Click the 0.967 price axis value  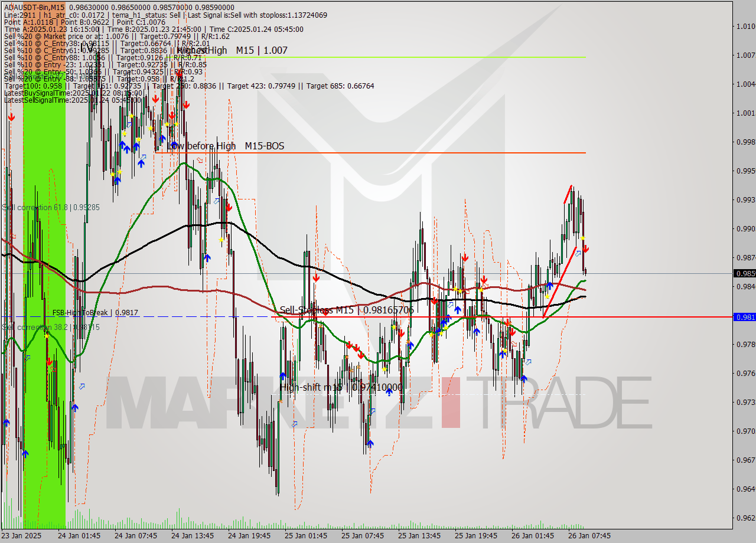tap(745, 460)
